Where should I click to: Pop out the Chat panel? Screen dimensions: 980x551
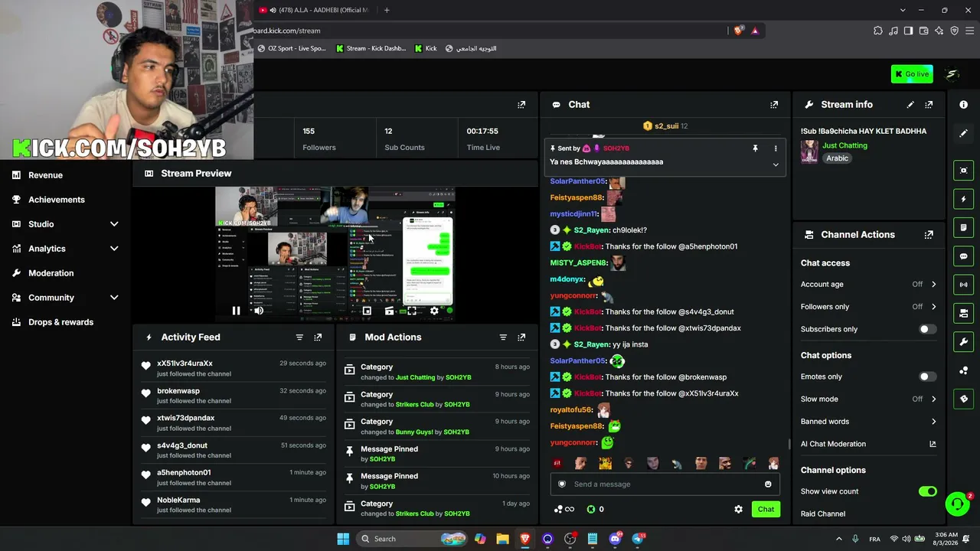coord(774,105)
